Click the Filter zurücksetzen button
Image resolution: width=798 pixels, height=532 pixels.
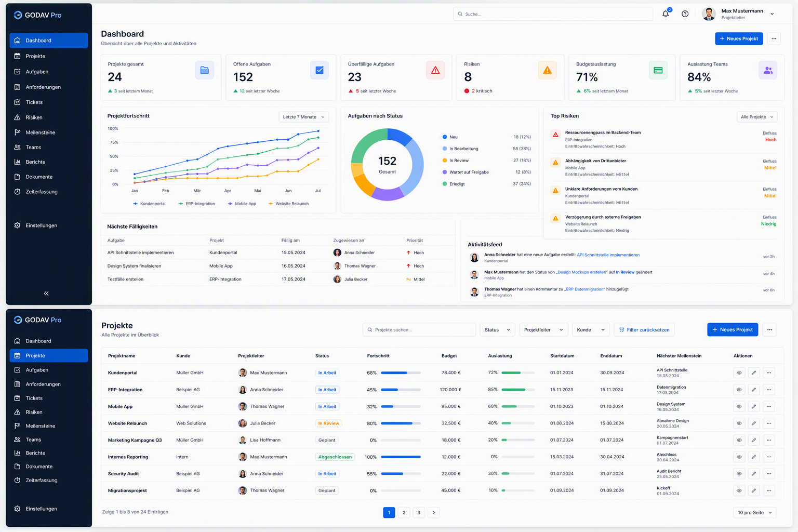pos(644,330)
